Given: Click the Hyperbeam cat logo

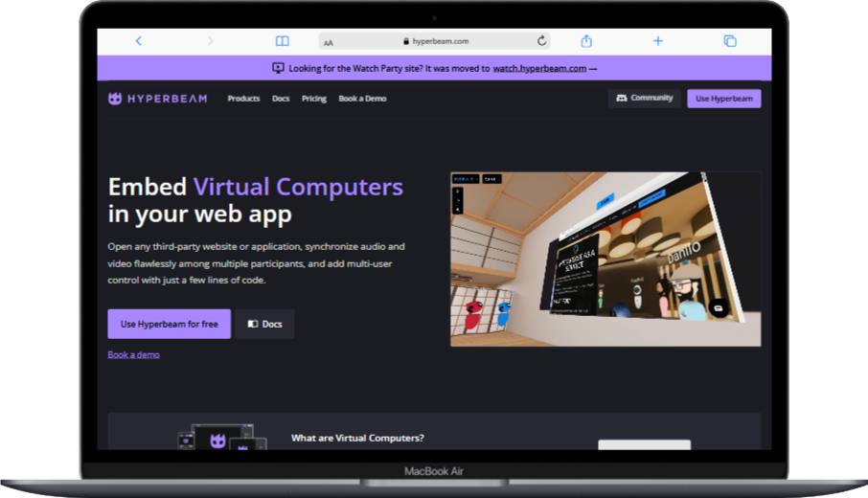Looking at the screenshot, I should (x=115, y=99).
